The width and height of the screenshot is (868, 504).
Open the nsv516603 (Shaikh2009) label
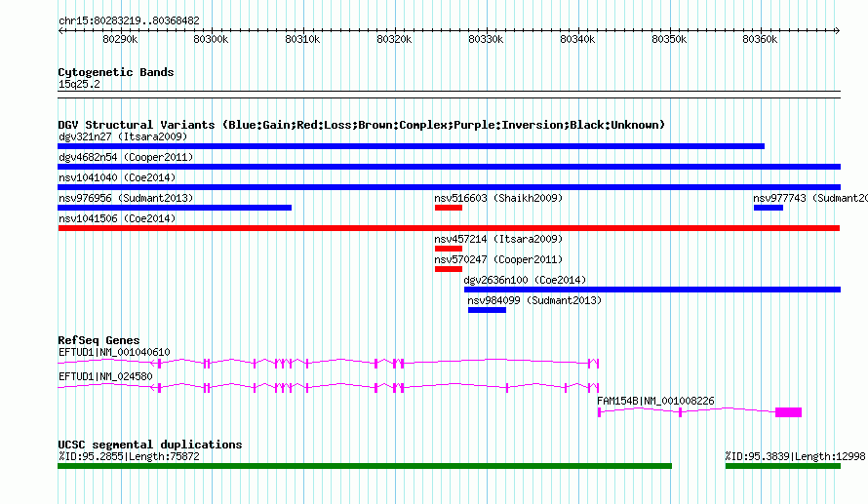(x=498, y=198)
